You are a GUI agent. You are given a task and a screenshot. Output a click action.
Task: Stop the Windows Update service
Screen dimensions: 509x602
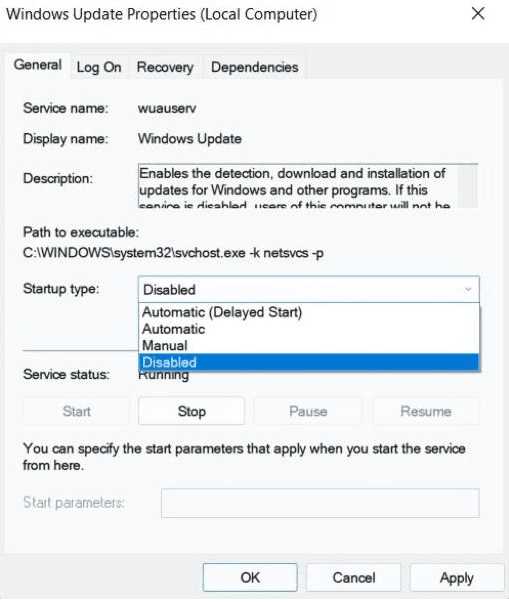coord(192,411)
